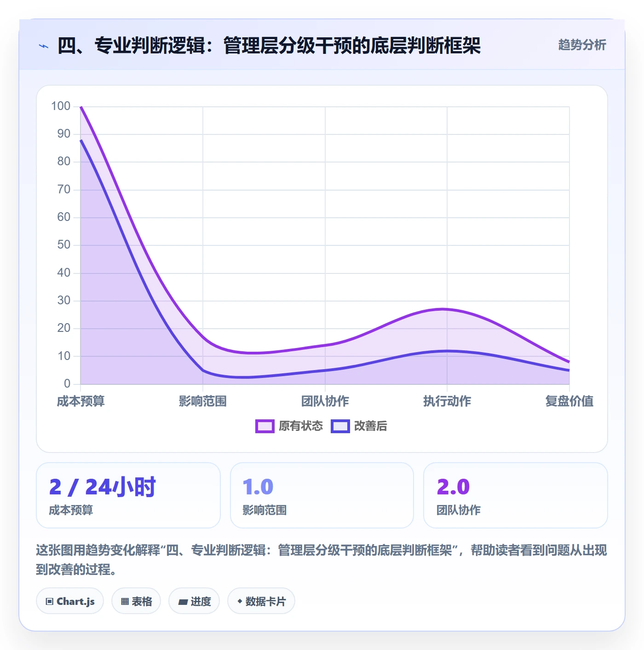The width and height of the screenshot is (644, 650).
Task: Click the 50 y-axis tick label
Action: pyautogui.click(x=64, y=245)
